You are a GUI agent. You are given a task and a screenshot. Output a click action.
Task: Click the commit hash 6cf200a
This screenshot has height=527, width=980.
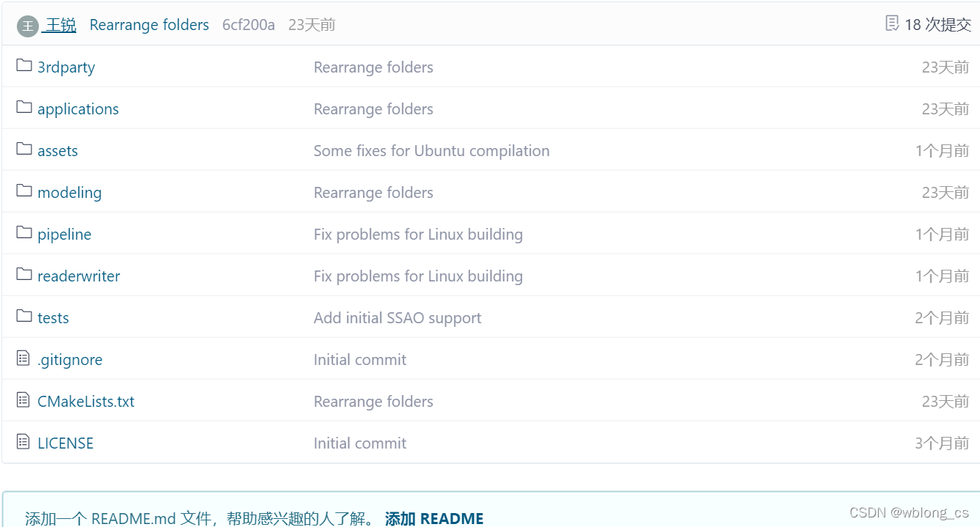[x=249, y=24]
